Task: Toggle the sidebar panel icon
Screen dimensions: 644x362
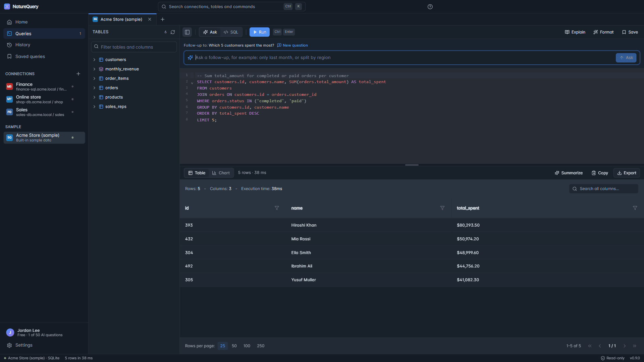Action: point(187,32)
